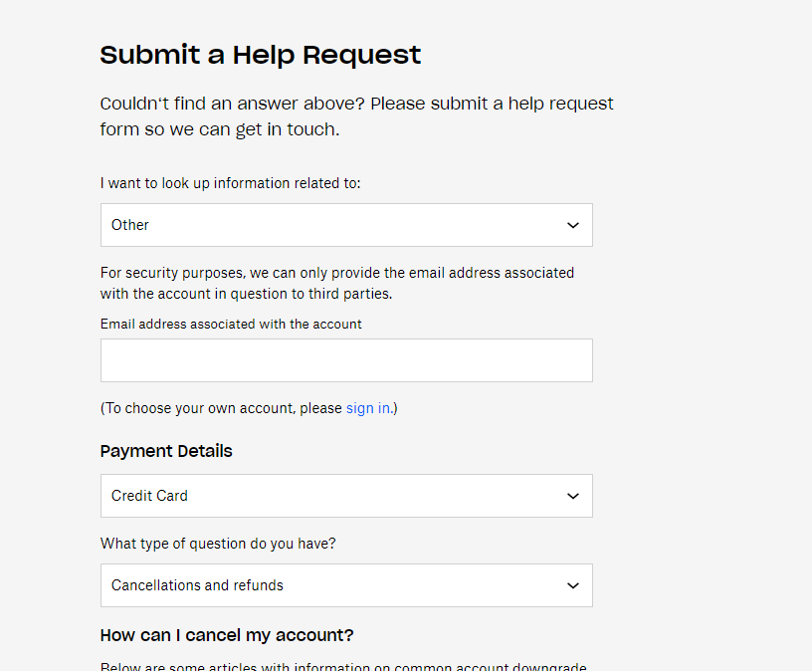812x671 pixels.
Task: Click 'Below are some articles' paragraph text
Action: [x=342, y=666]
